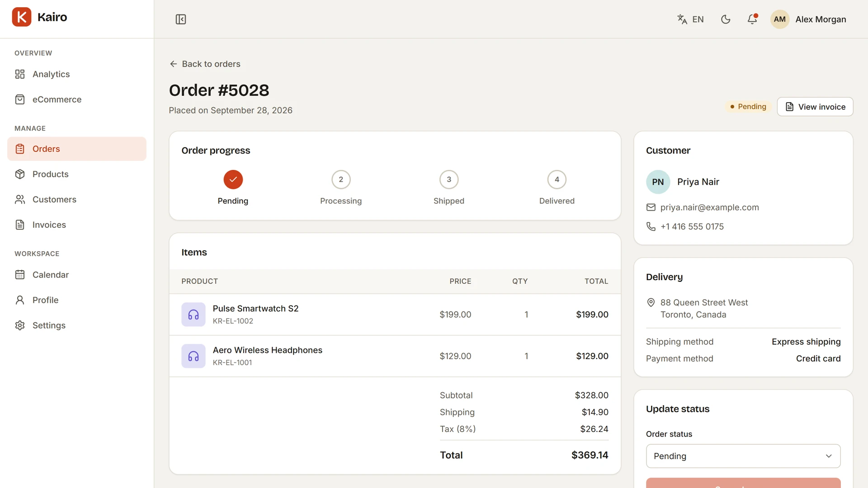Viewport: 868px width, 488px height.
Task: Click the order total $369.14
Action: pyautogui.click(x=590, y=455)
